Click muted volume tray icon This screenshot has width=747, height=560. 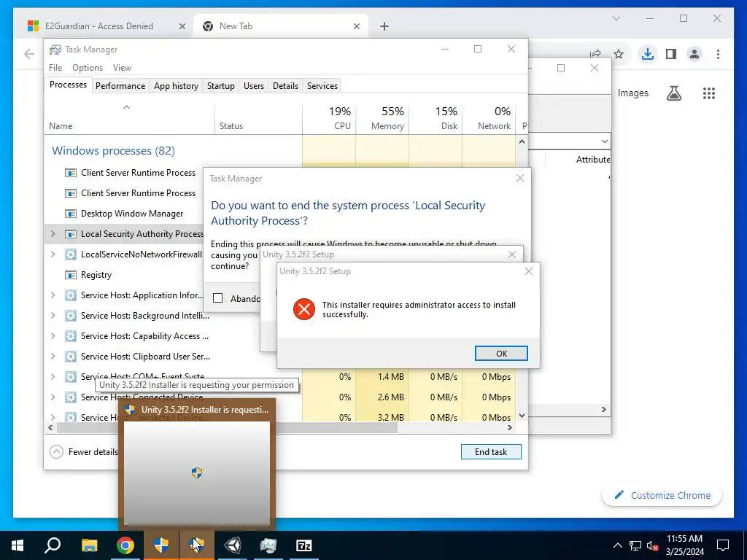(x=653, y=545)
